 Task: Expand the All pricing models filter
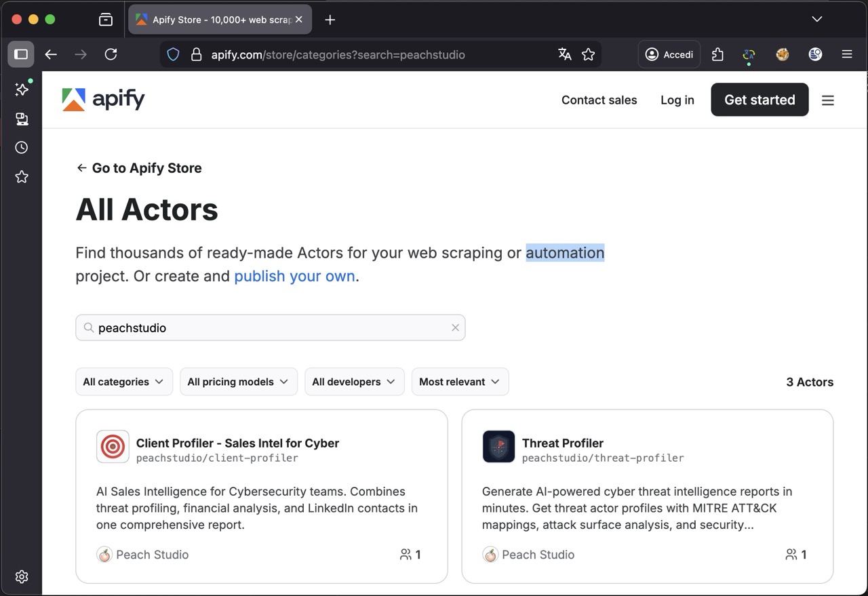[238, 381]
